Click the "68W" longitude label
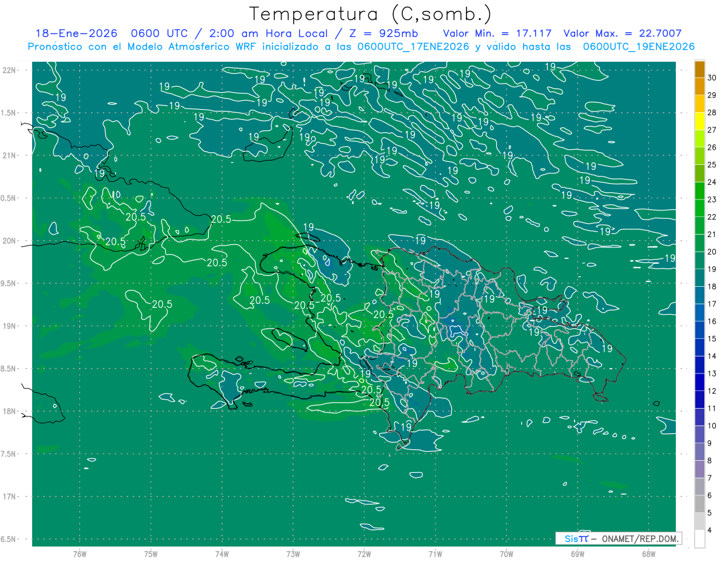Screen dimensions: 728x562 648,554
